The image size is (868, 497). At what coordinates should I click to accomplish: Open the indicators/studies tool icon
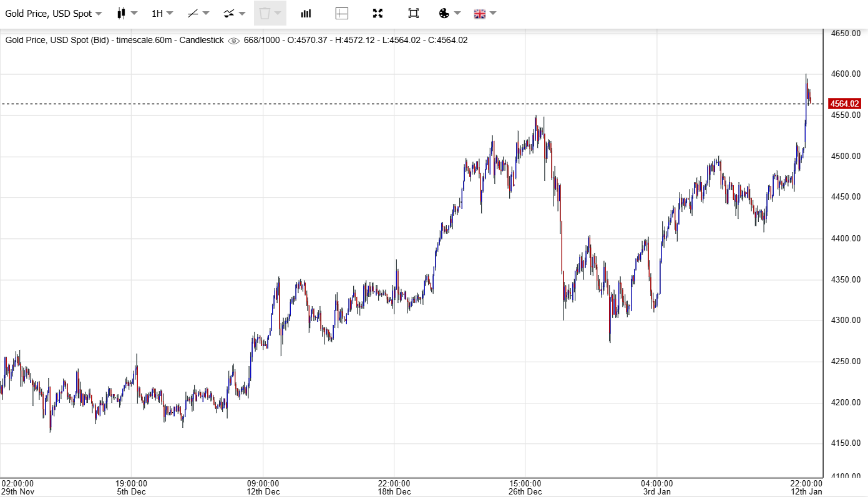pos(229,13)
